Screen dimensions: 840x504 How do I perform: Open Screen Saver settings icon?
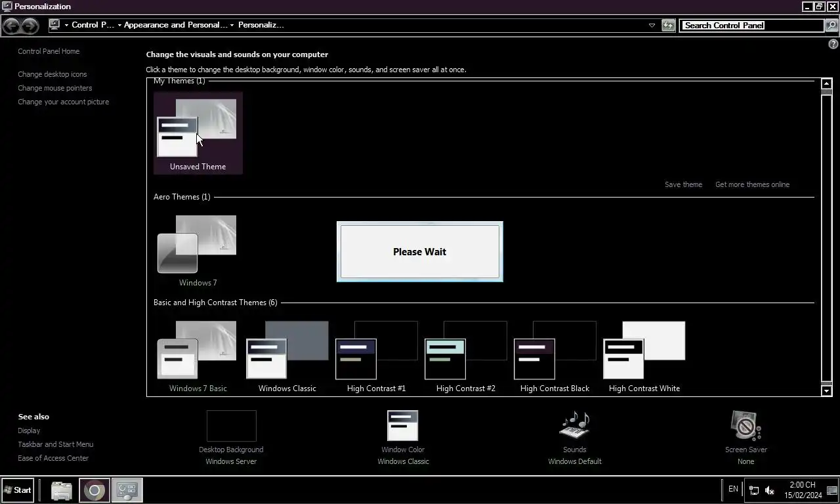(x=746, y=426)
